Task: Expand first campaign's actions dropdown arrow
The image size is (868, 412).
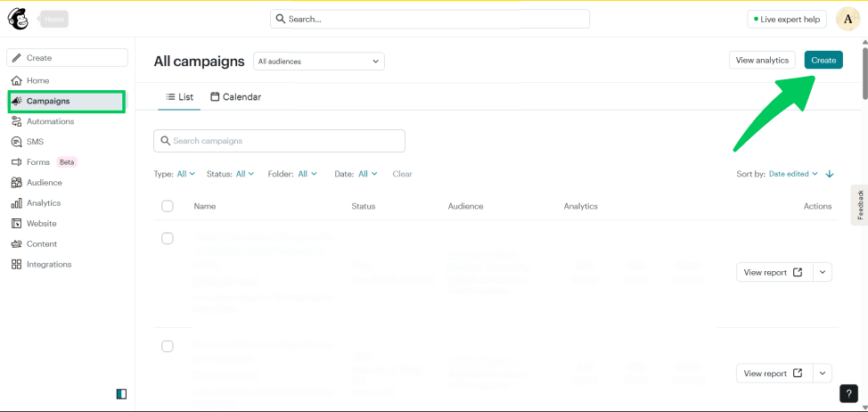Action: click(823, 273)
